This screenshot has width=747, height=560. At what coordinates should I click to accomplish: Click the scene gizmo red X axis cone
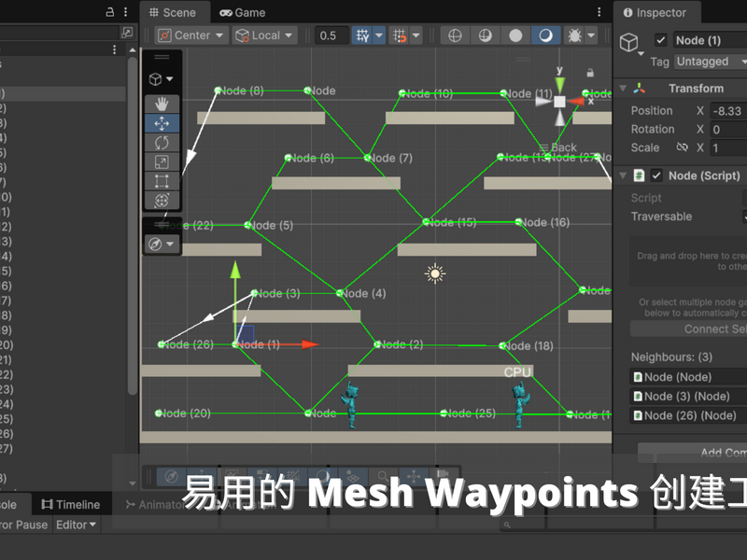click(575, 101)
